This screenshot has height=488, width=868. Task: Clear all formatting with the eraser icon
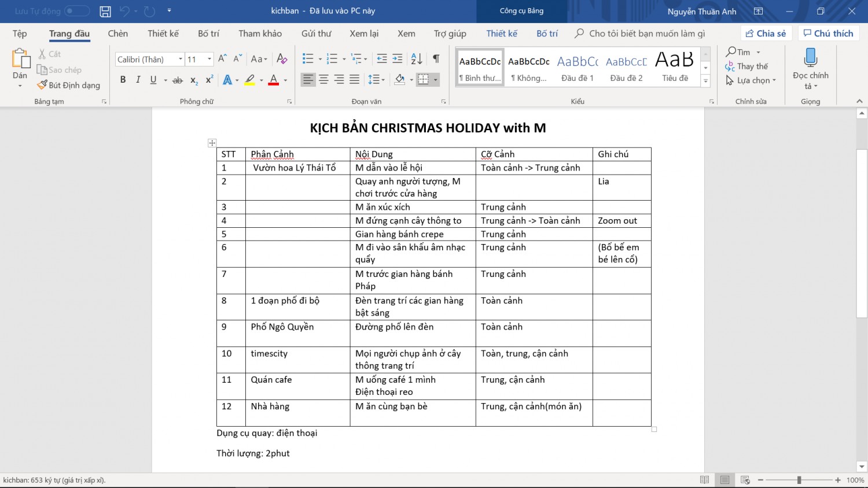pos(282,59)
